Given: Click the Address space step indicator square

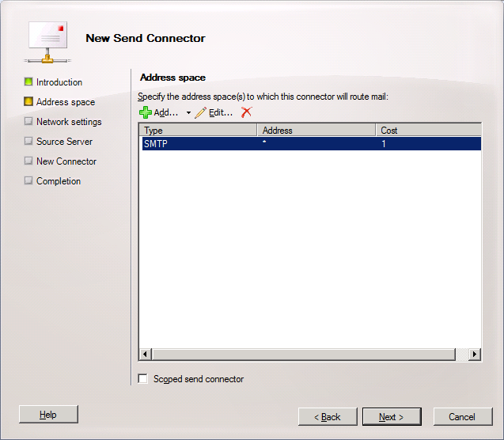Looking at the screenshot, I should (28, 102).
